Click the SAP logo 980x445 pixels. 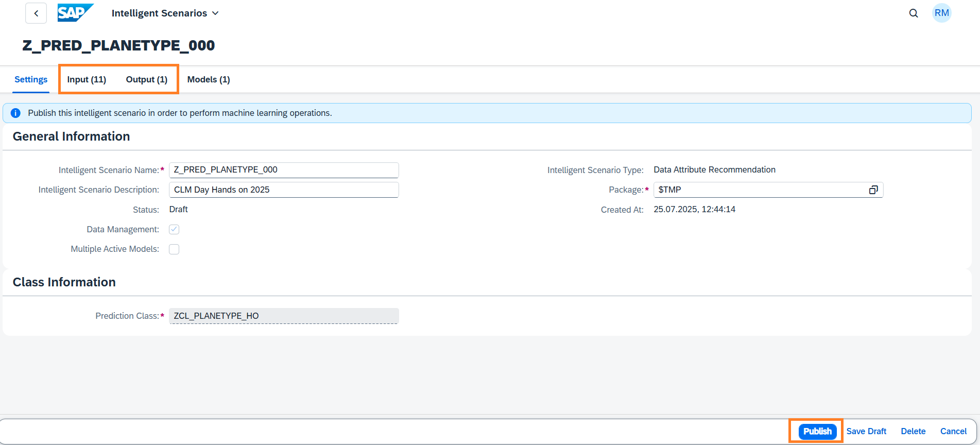click(x=75, y=13)
